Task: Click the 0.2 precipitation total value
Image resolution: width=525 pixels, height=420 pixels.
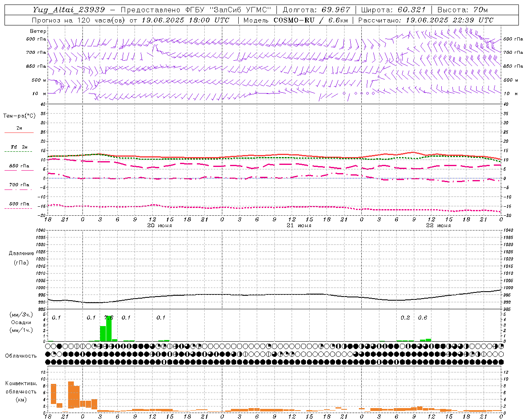Action: click(x=405, y=317)
